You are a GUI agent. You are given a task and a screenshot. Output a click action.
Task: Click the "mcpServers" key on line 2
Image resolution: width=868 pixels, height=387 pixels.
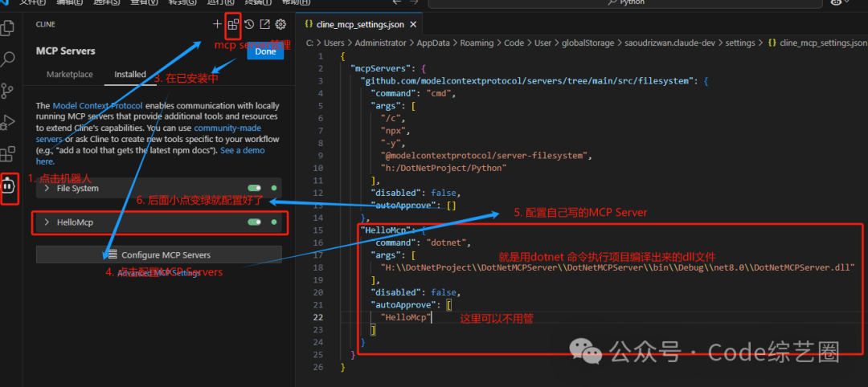point(381,69)
